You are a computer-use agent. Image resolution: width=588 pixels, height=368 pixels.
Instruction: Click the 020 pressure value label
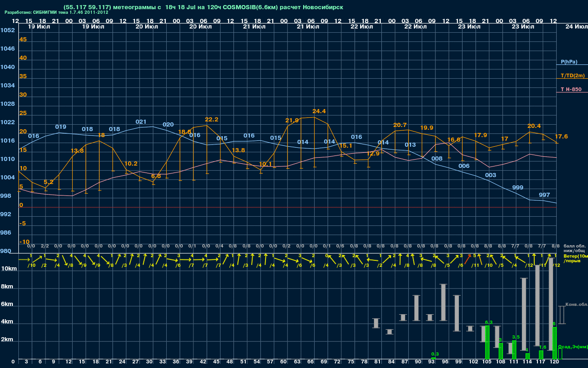168,125
